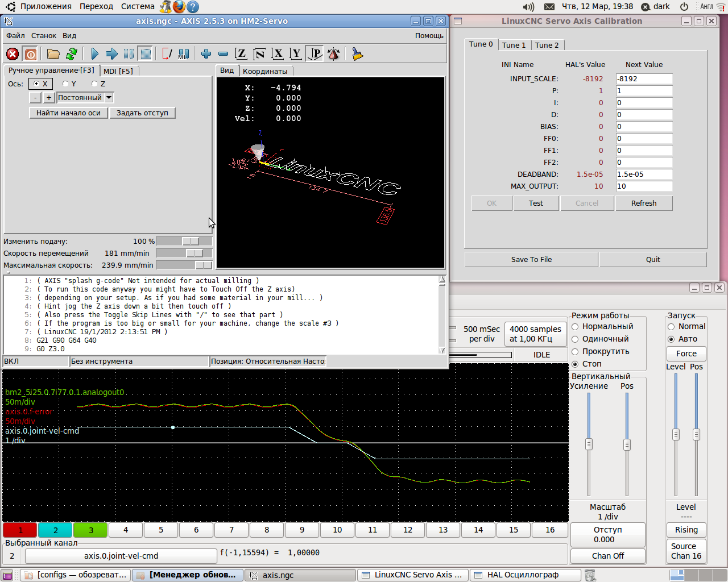Toggle the emergency stop button

pos(13,54)
